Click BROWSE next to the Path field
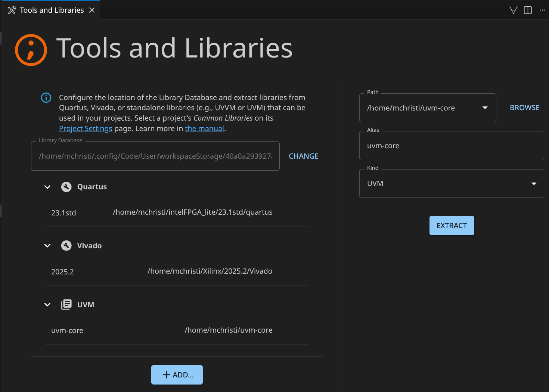This screenshot has height=392, width=549. coord(524,108)
